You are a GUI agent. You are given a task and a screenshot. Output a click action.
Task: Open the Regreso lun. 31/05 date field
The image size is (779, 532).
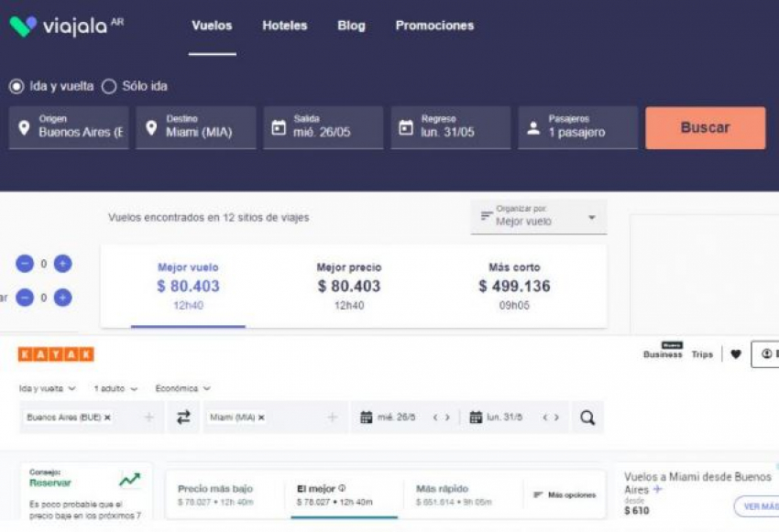451,127
